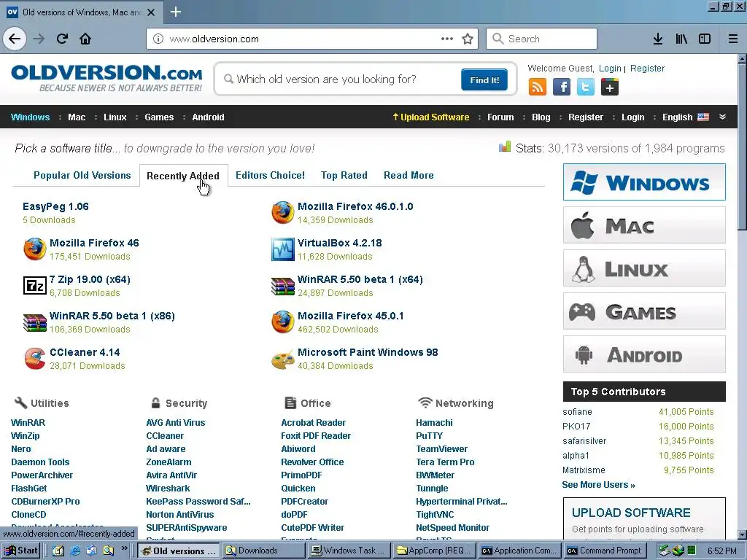Click the browser Search field
747x560 pixels.
(542, 39)
